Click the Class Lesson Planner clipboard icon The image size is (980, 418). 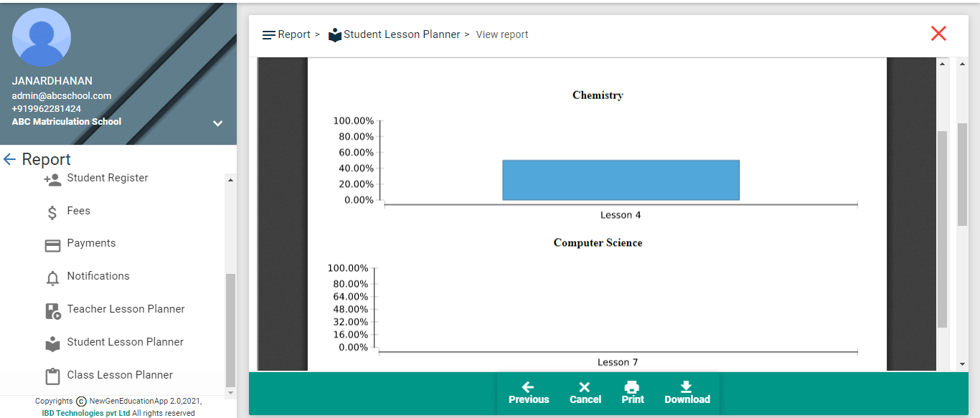pos(52,377)
